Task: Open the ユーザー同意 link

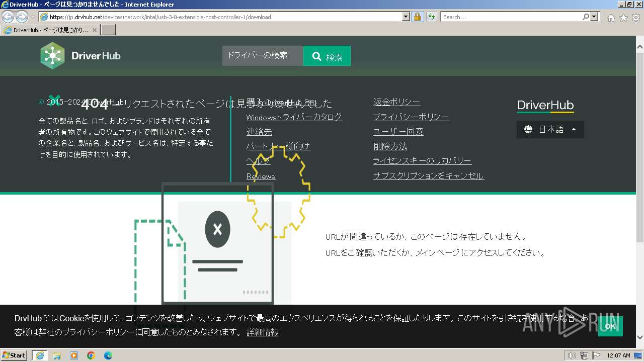Action: (398, 132)
